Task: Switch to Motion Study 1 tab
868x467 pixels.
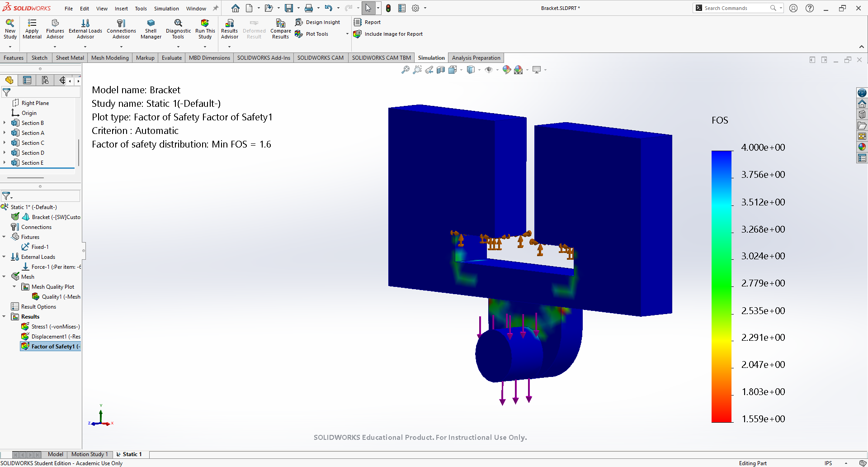Action: [x=90, y=454]
